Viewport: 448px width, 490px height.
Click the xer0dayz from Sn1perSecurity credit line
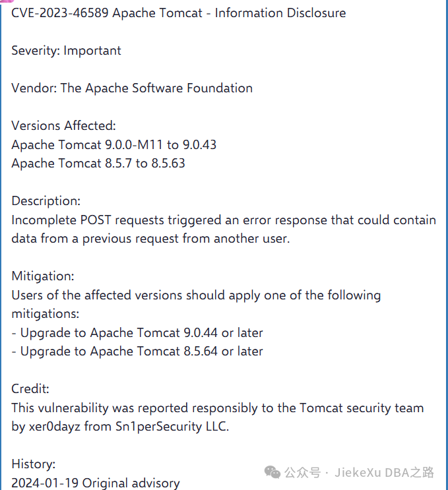[x=120, y=427]
